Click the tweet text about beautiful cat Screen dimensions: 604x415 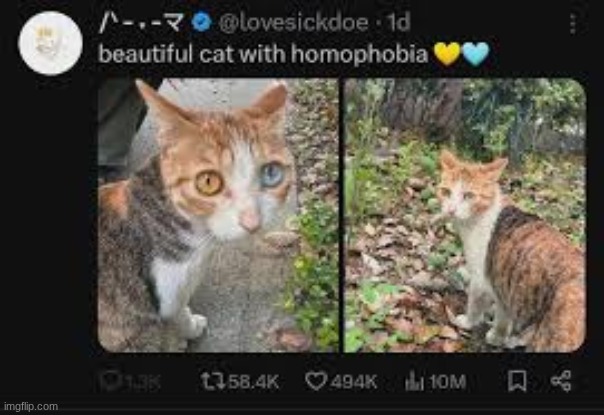pos(263,54)
